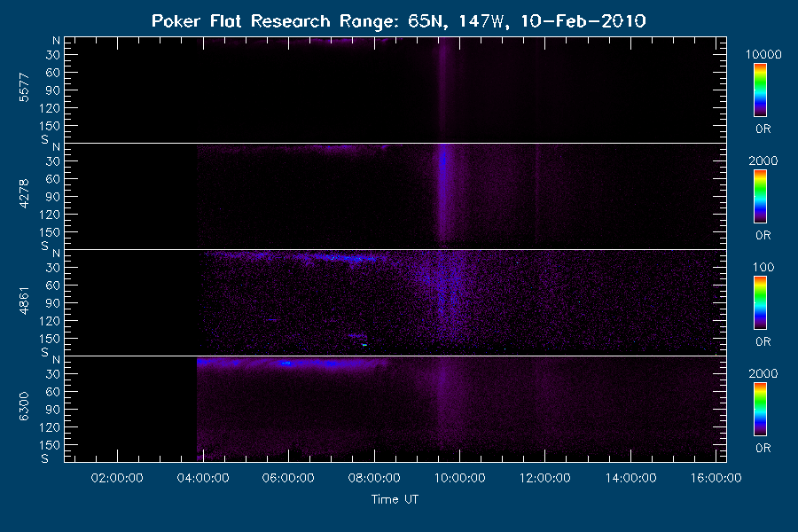Click the bright vertical streak in 4278 panel
The width and height of the screenshot is (798, 532).
pyautogui.click(x=443, y=193)
